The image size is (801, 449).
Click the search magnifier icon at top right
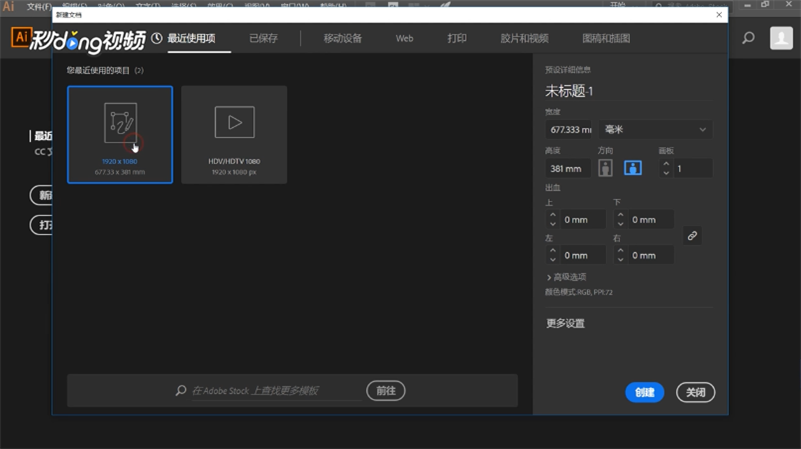[x=748, y=38]
